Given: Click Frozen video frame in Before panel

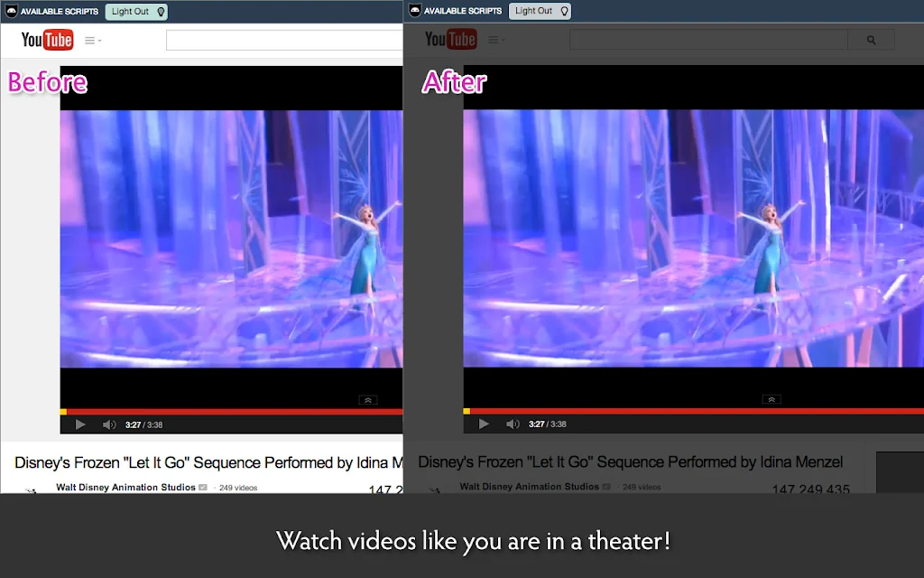Looking at the screenshot, I should pyautogui.click(x=231, y=238).
